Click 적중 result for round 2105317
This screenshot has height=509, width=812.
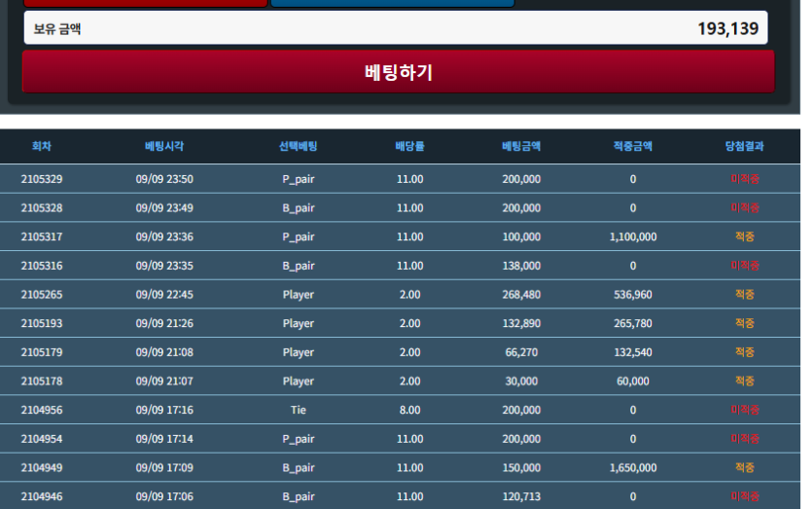click(745, 236)
